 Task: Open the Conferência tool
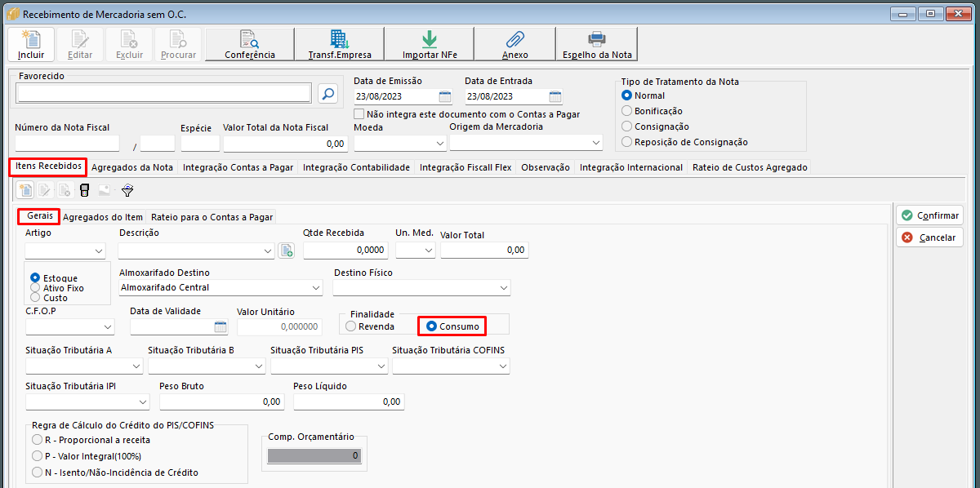[x=250, y=44]
